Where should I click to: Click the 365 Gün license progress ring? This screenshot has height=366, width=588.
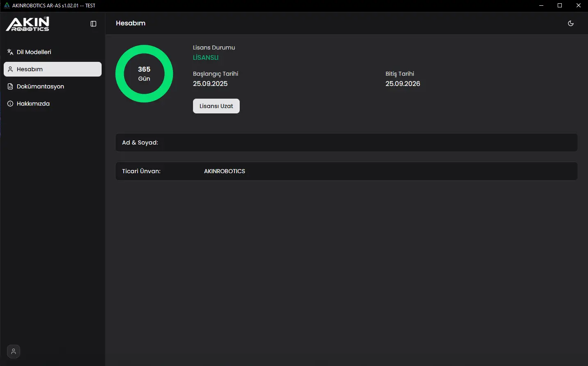click(144, 74)
